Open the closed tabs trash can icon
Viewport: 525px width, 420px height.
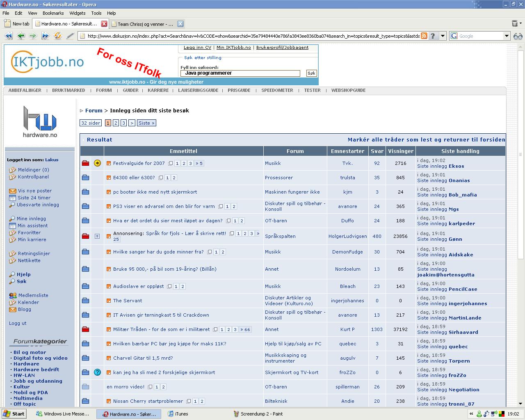tap(515, 23)
